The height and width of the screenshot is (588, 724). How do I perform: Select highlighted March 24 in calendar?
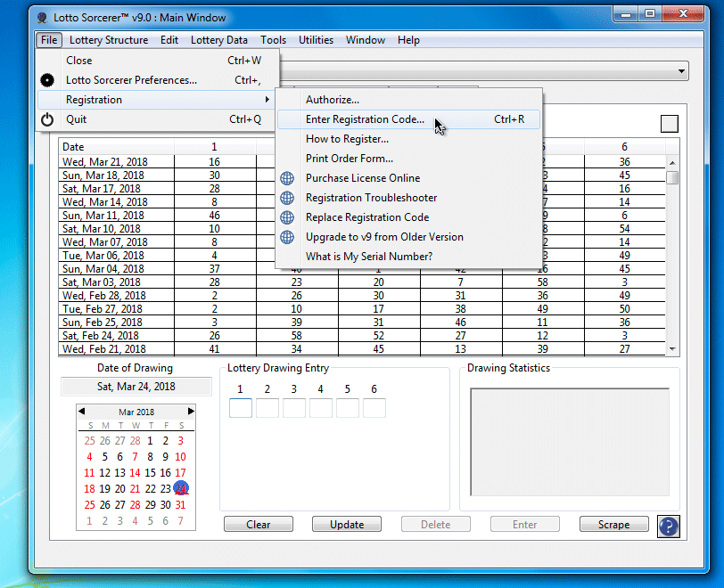click(180, 489)
